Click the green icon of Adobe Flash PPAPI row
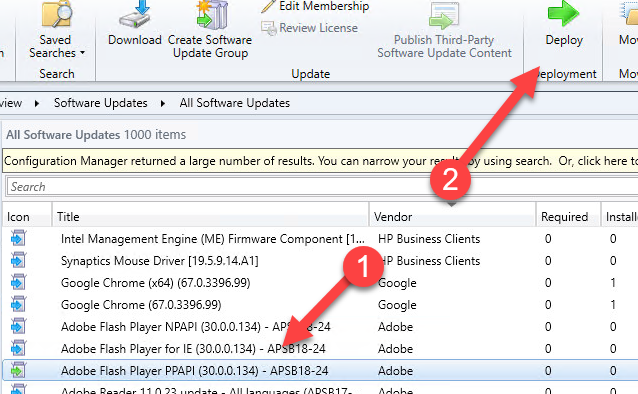The height and width of the screenshot is (394, 638). (x=18, y=370)
